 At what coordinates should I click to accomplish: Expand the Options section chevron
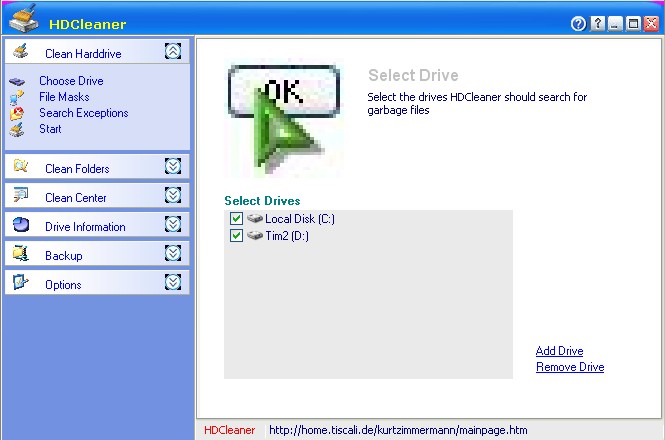pyautogui.click(x=173, y=282)
